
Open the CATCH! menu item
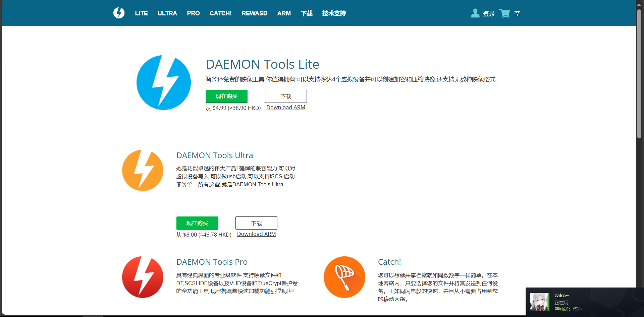coord(220,13)
